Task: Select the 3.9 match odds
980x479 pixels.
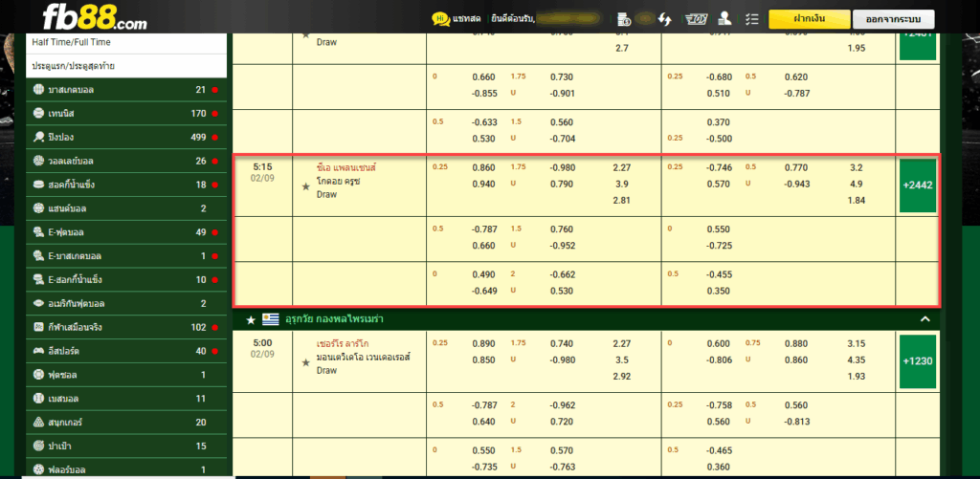Action: click(622, 185)
